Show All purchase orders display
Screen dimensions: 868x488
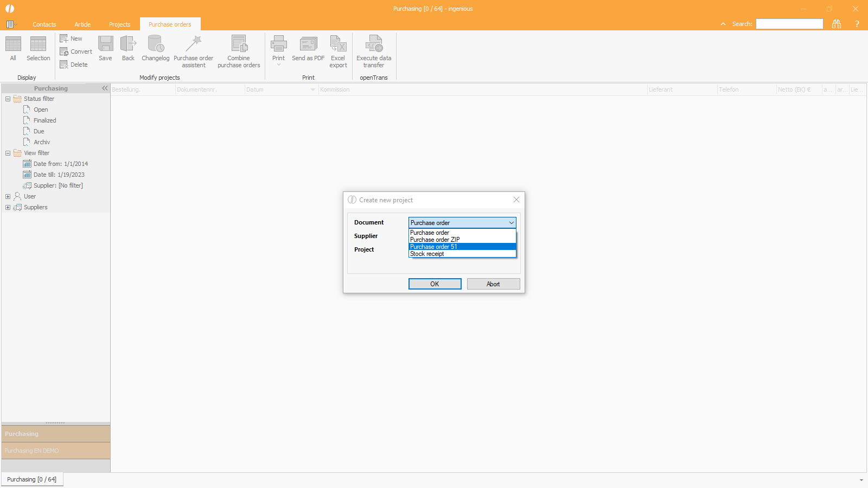pyautogui.click(x=13, y=44)
